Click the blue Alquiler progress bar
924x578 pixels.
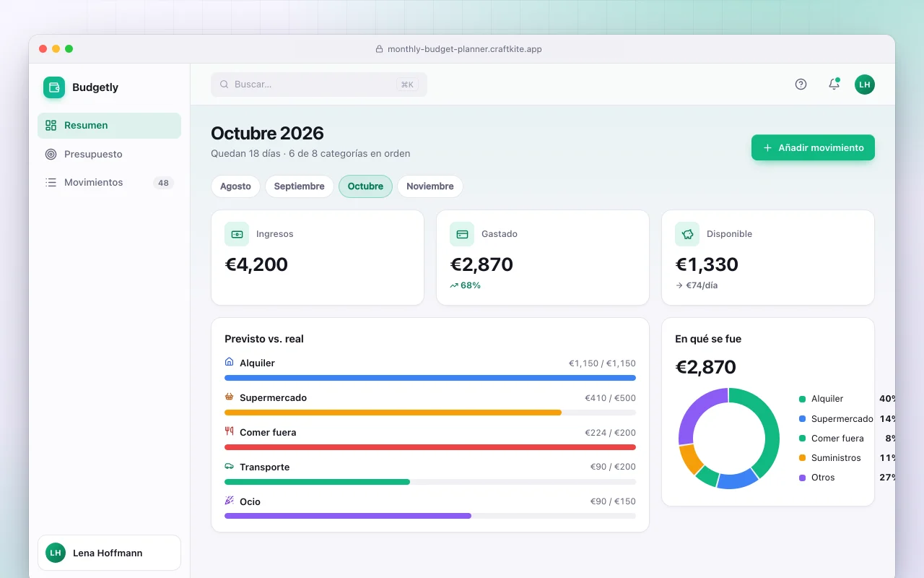430,378
